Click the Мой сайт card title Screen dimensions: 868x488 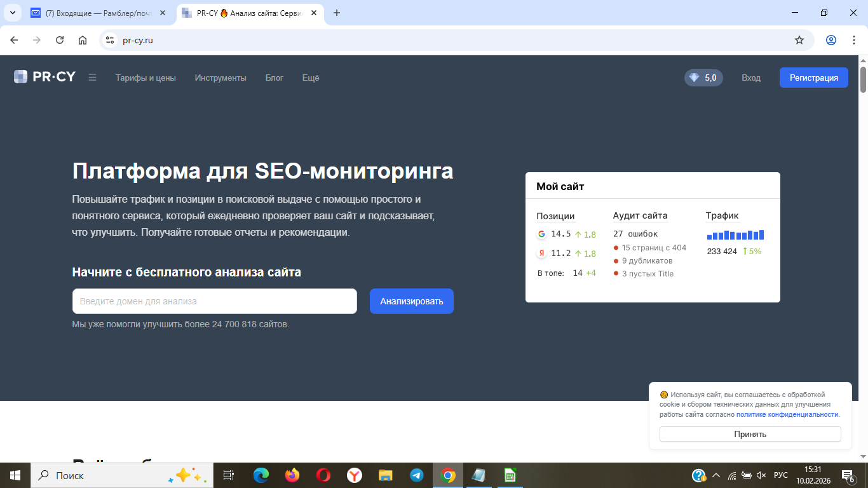pyautogui.click(x=560, y=186)
